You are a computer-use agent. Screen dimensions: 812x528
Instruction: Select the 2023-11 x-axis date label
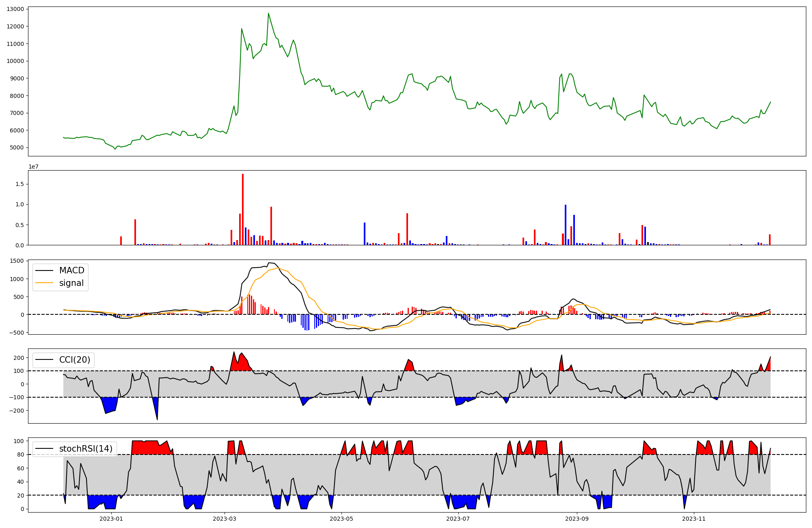click(x=694, y=519)
